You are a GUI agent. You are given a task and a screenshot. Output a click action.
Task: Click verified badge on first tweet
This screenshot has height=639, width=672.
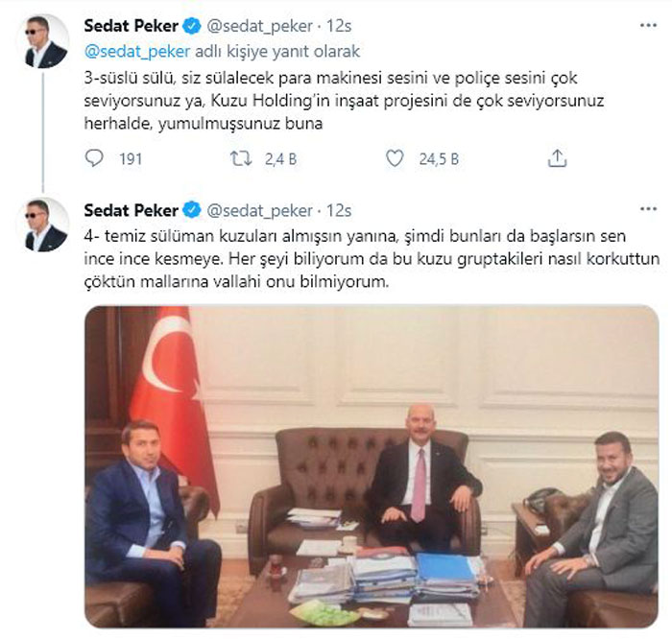coord(192,26)
